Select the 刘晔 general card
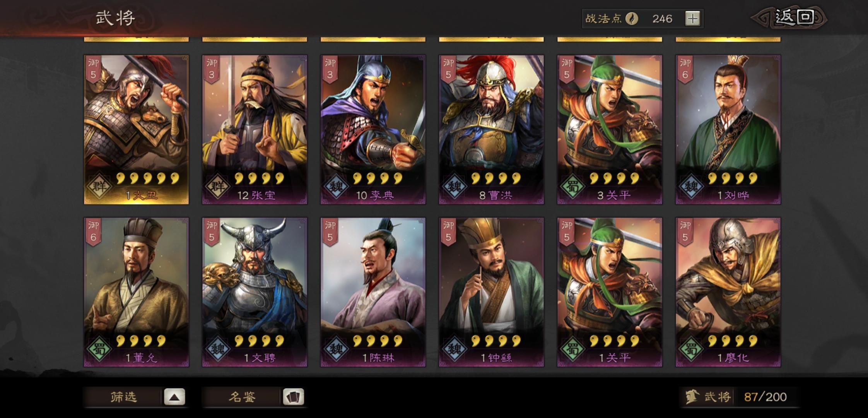 click(x=728, y=130)
